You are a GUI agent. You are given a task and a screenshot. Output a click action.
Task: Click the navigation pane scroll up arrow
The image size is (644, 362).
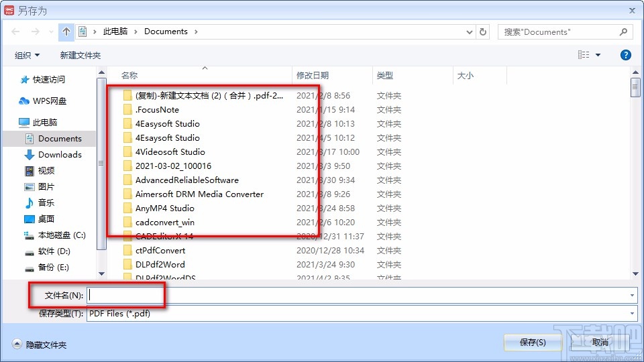click(101, 72)
